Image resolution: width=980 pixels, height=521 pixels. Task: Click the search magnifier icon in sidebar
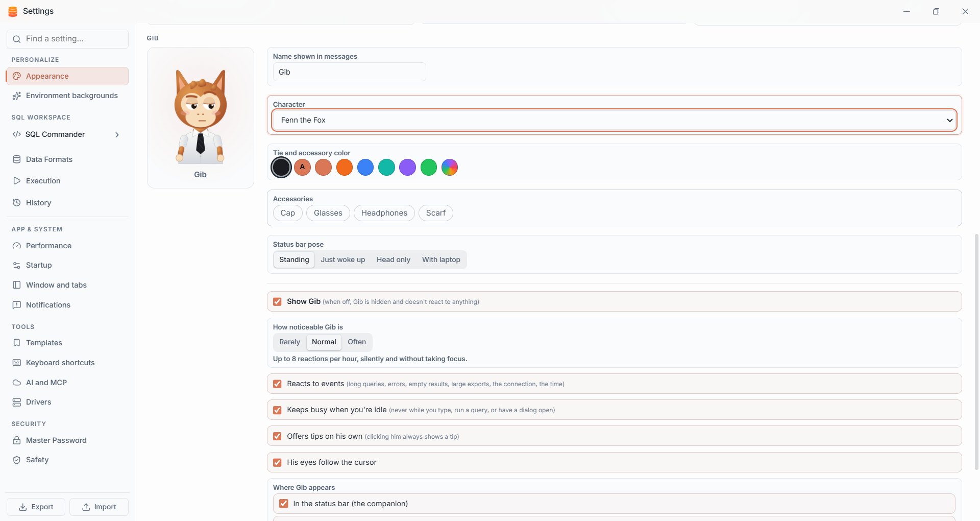coord(17,39)
